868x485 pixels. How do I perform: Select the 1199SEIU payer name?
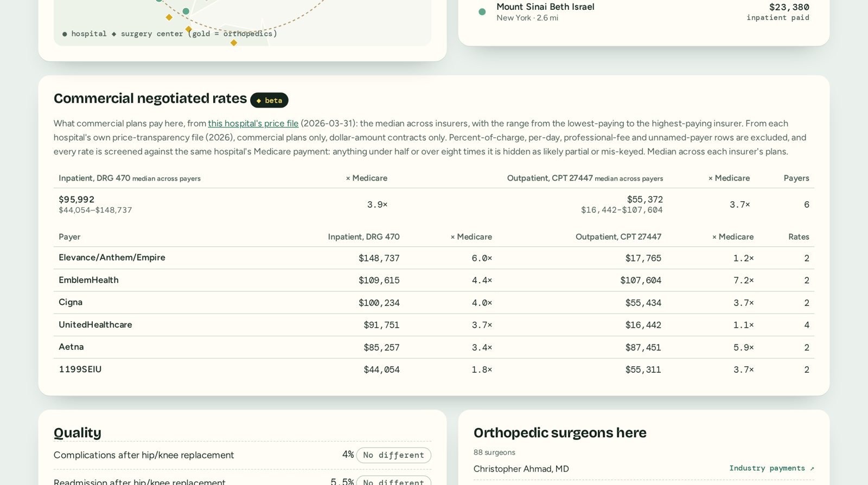[80, 369]
